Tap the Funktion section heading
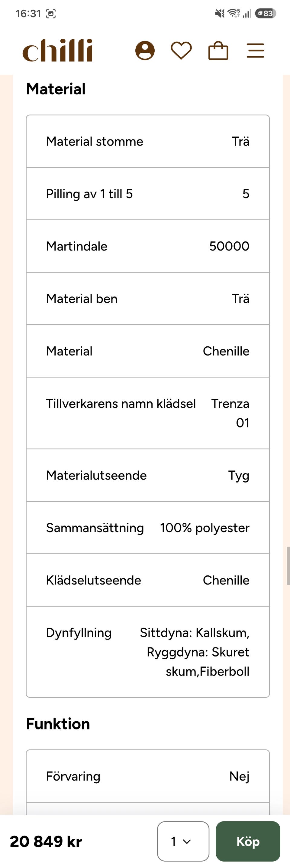Image resolution: width=290 pixels, height=868 pixels. (x=58, y=724)
